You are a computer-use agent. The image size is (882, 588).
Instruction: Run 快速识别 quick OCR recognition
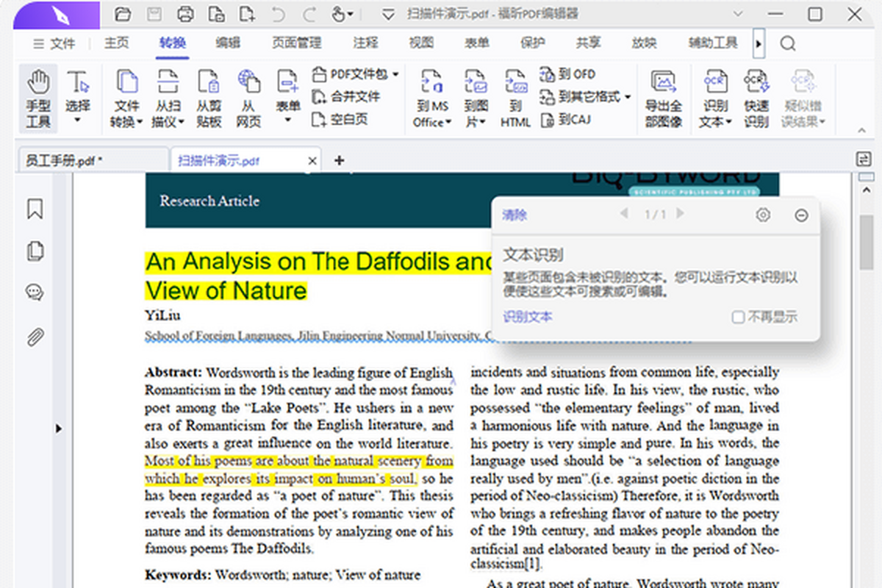pyautogui.click(x=756, y=99)
